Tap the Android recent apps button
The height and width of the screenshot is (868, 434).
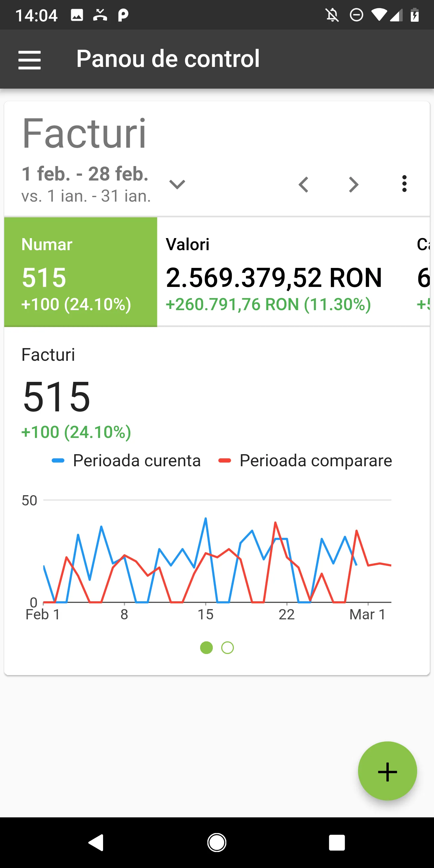[337, 843]
